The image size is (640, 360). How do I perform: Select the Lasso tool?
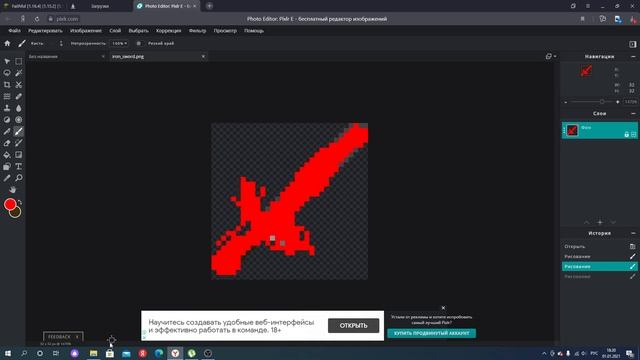[x=7, y=73]
